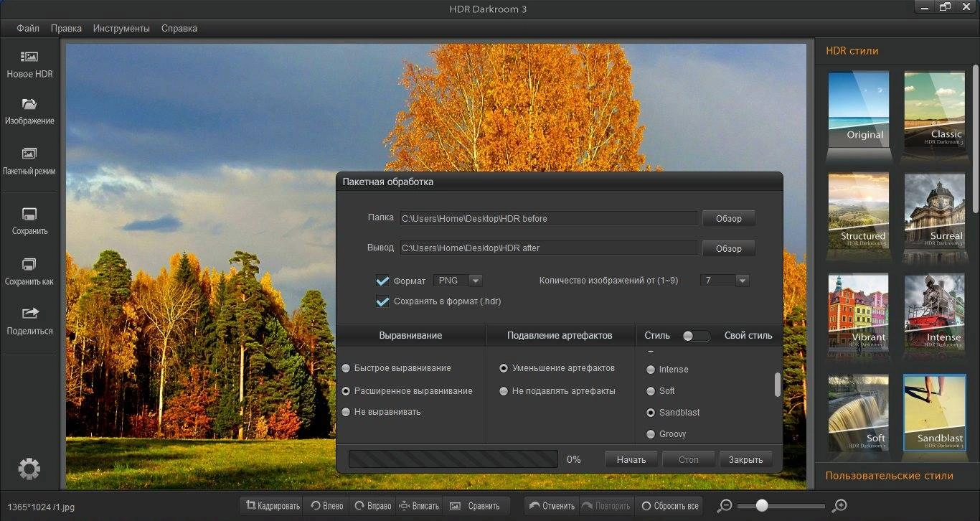This screenshot has width=980, height=521.
Task: Click the zoom in magnifier icon
Action: pyautogui.click(x=839, y=506)
